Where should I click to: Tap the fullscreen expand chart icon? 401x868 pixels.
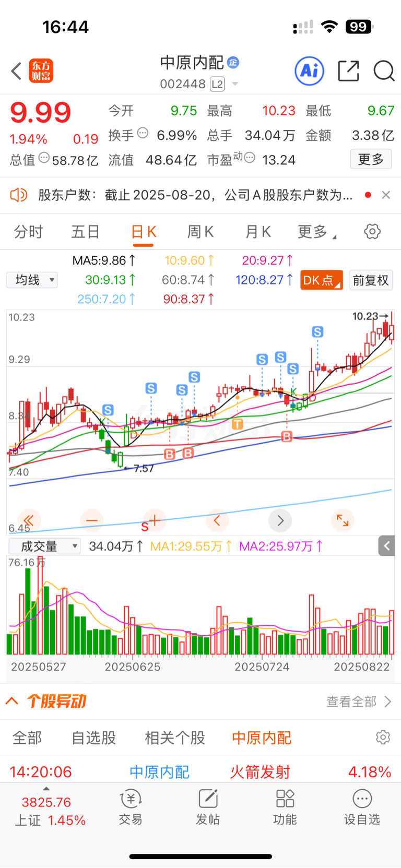(x=343, y=520)
